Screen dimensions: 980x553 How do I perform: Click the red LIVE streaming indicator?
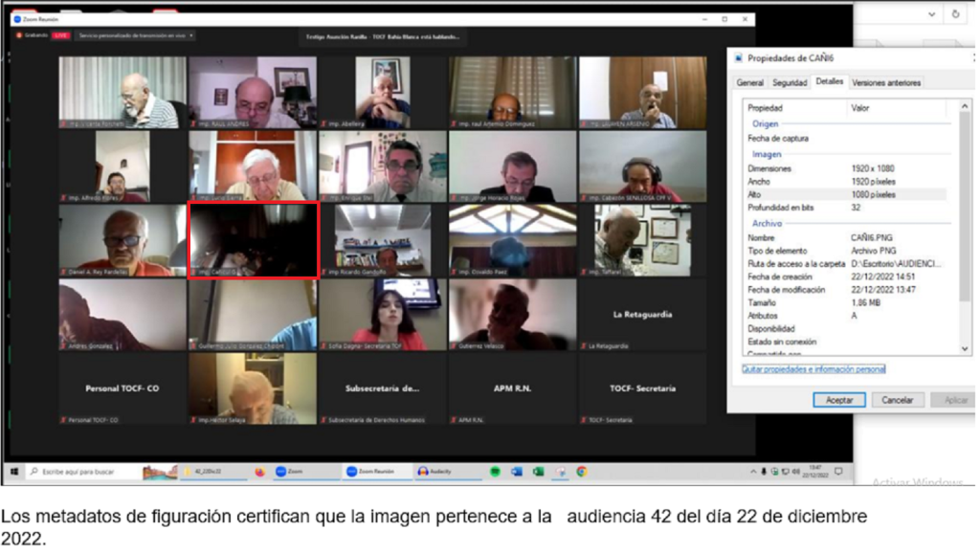pyautogui.click(x=60, y=35)
